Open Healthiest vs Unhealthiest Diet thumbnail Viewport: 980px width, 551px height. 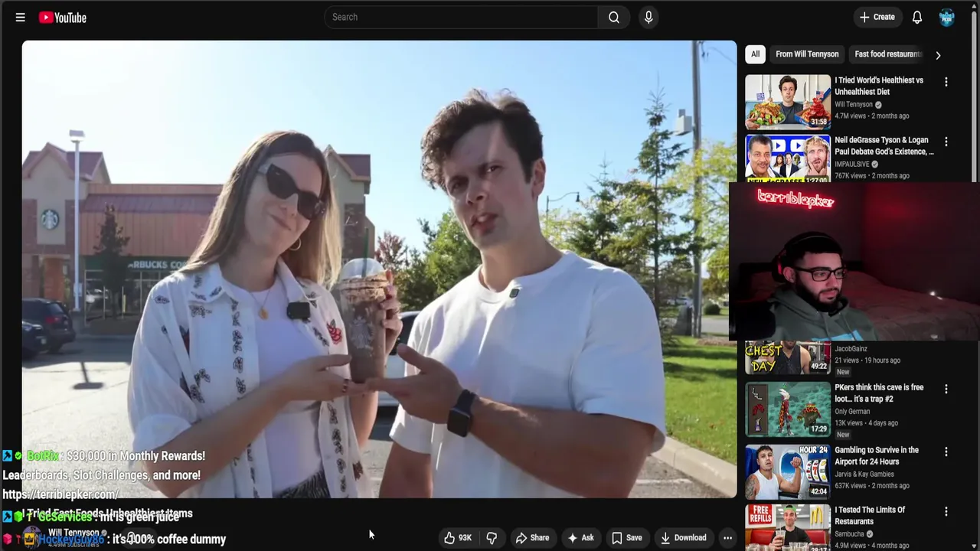(x=788, y=101)
